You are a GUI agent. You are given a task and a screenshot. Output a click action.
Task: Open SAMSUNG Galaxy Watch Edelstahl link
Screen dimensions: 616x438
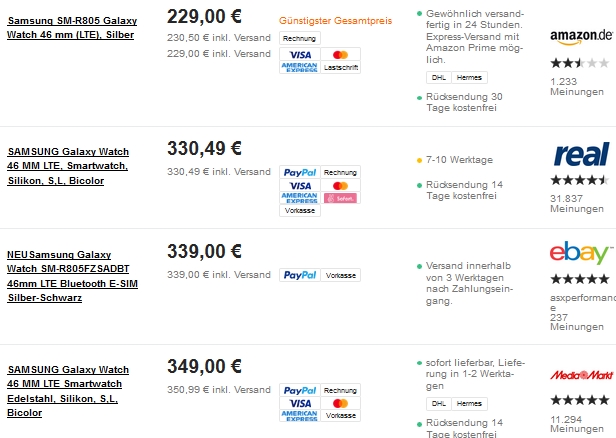click(68, 391)
